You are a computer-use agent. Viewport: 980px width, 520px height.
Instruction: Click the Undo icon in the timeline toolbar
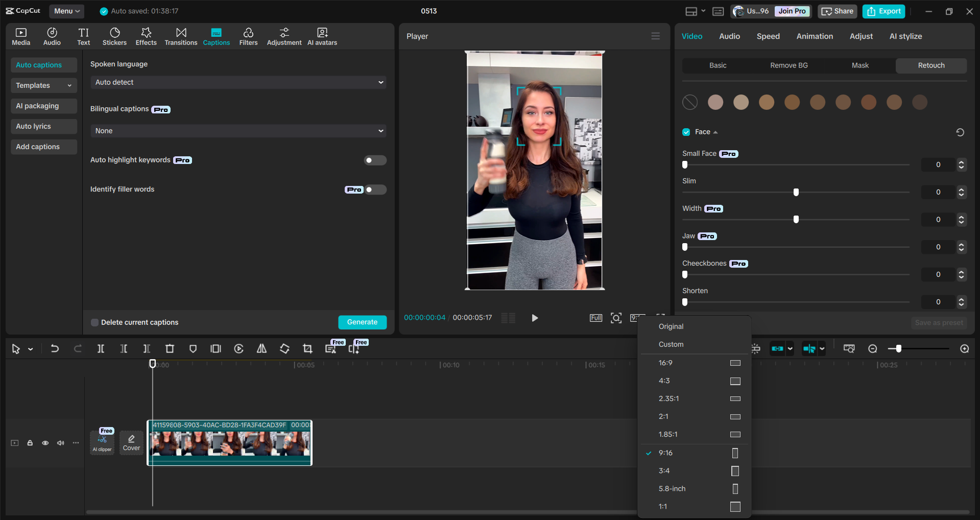coord(55,349)
